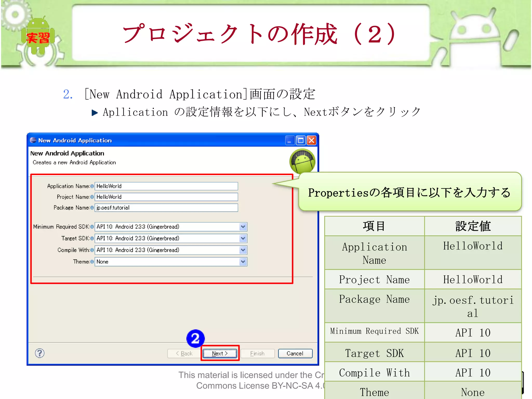The width and height of the screenshot is (532, 399).
Task: Click info icon beside Minimum Required SDK
Action: (92, 227)
